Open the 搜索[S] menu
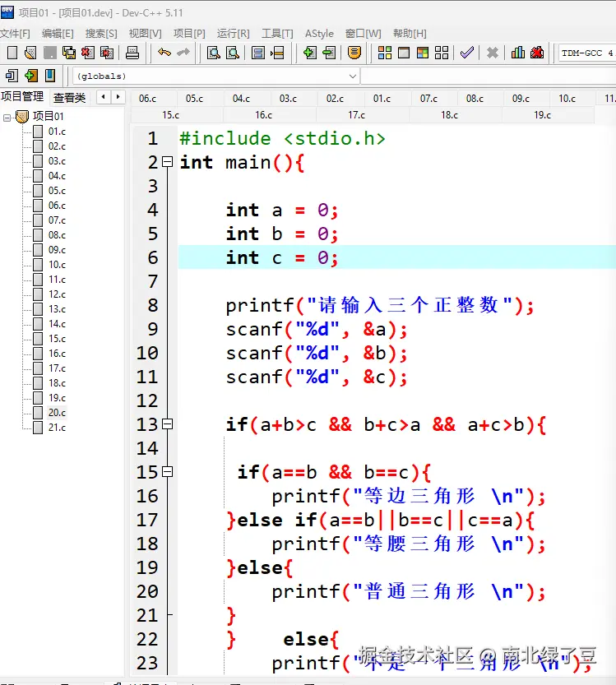This screenshot has height=685, width=616. 101,34
